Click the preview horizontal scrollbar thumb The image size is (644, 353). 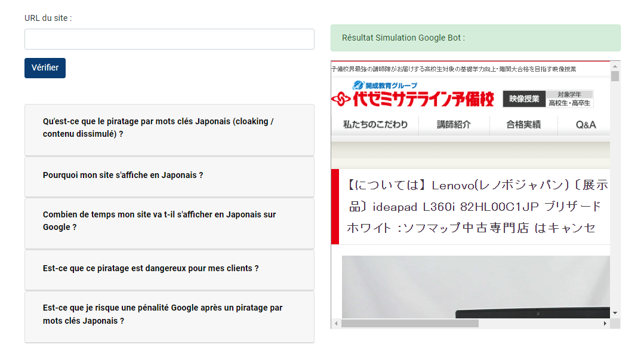pos(410,323)
